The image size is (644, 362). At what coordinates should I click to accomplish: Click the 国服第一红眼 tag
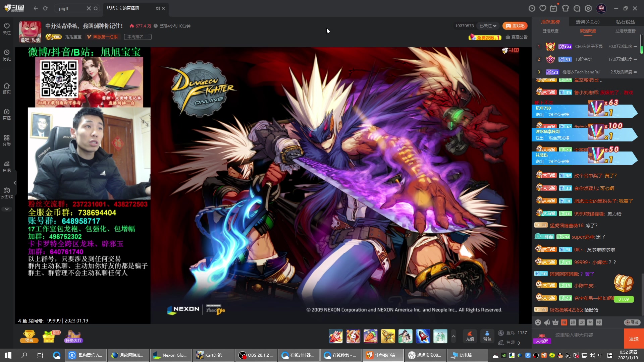(x=102, y=37)
